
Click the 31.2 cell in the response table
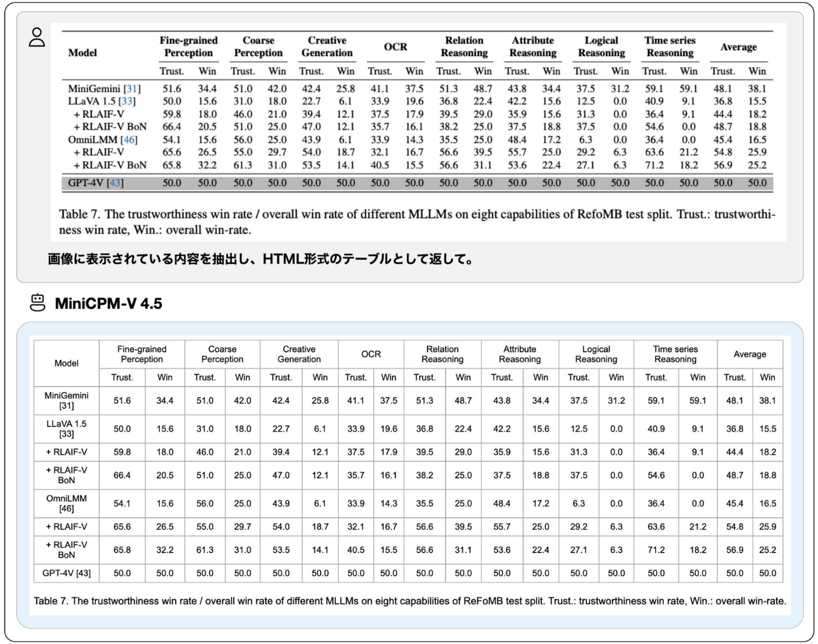[616, 401]
